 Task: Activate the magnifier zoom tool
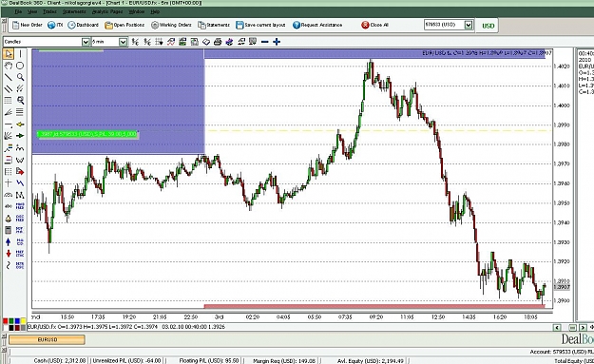[20, 77]
